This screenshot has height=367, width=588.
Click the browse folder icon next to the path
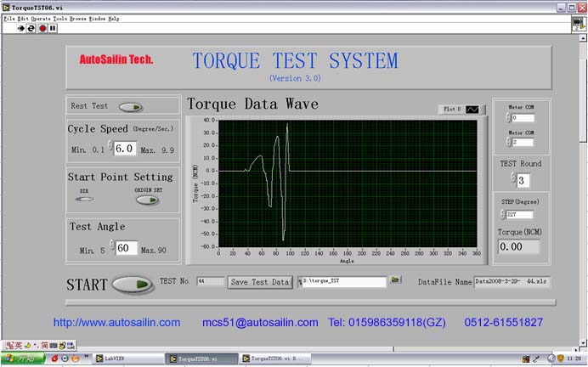coord(395,279)
